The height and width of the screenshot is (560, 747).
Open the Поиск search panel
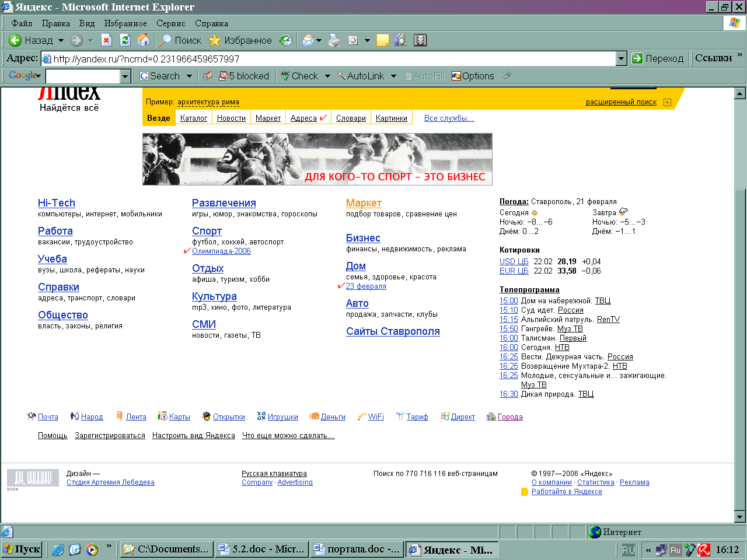180,40
